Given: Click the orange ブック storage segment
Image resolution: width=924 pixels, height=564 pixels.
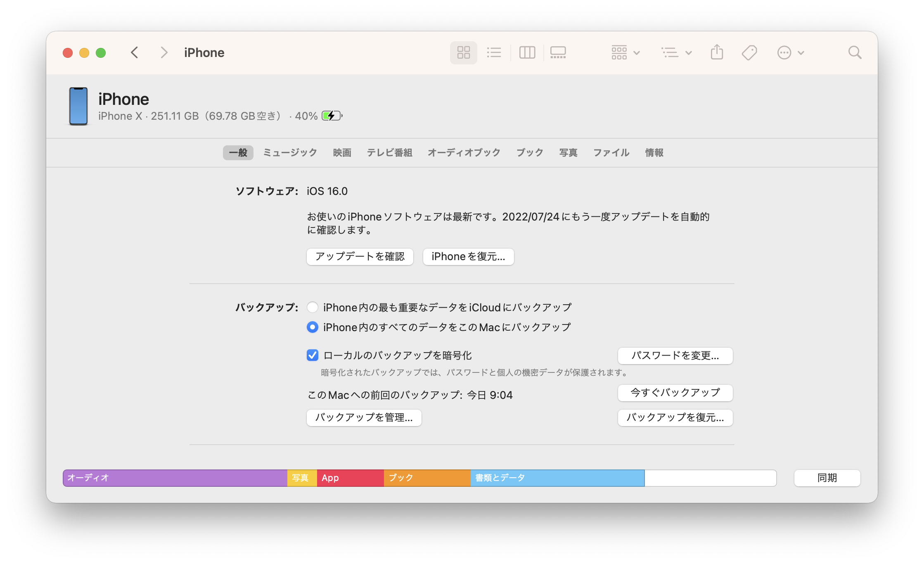Looking at the screenshot, I should tap(427, 478).
